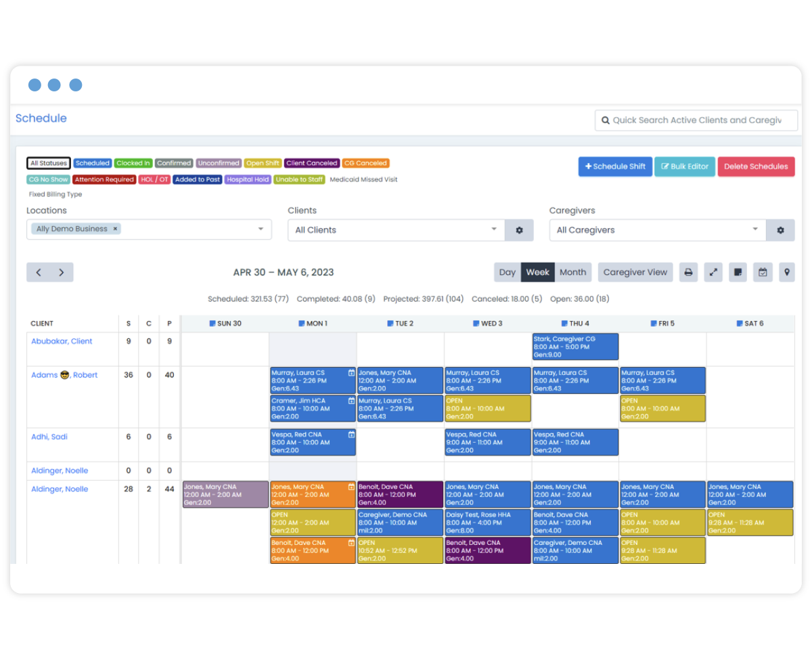Toggle the Scheduled status filter
812x660 pixels.
[93, 163]
